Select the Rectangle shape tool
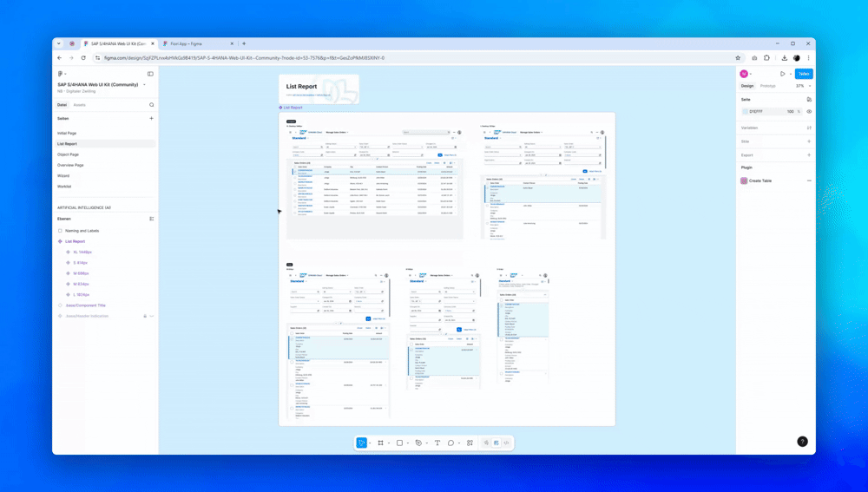 (399, 443)
